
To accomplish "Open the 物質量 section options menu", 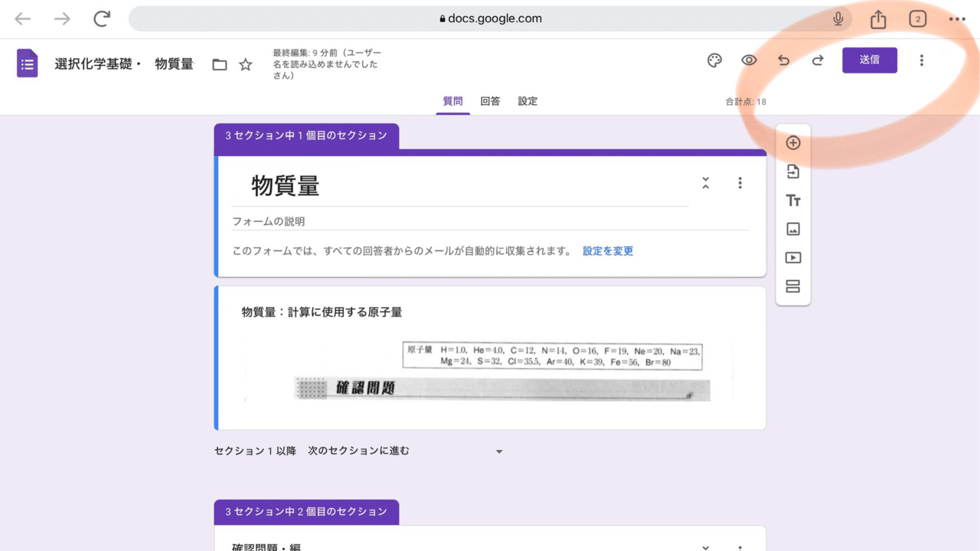I will coord(740,183).
